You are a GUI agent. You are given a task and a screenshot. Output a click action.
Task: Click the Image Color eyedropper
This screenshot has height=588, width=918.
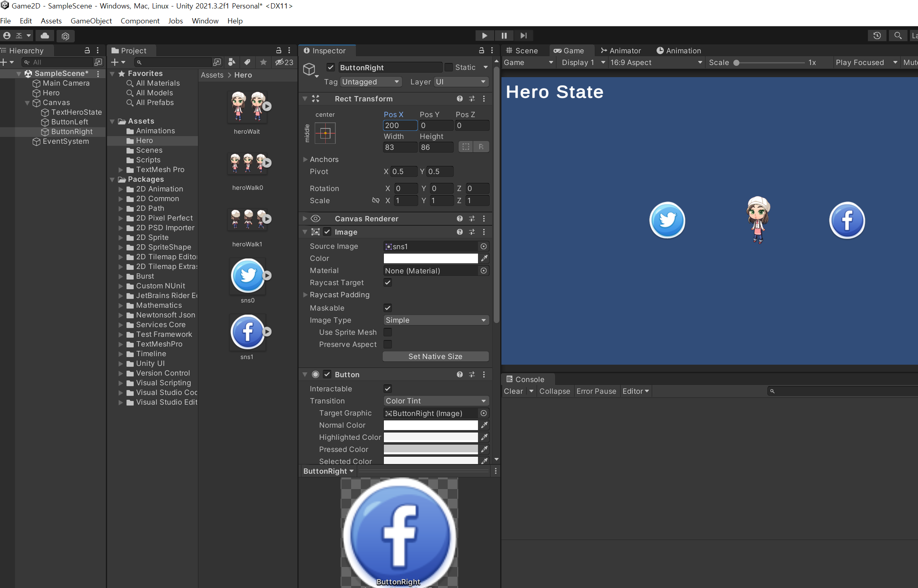tap(484, 258)
